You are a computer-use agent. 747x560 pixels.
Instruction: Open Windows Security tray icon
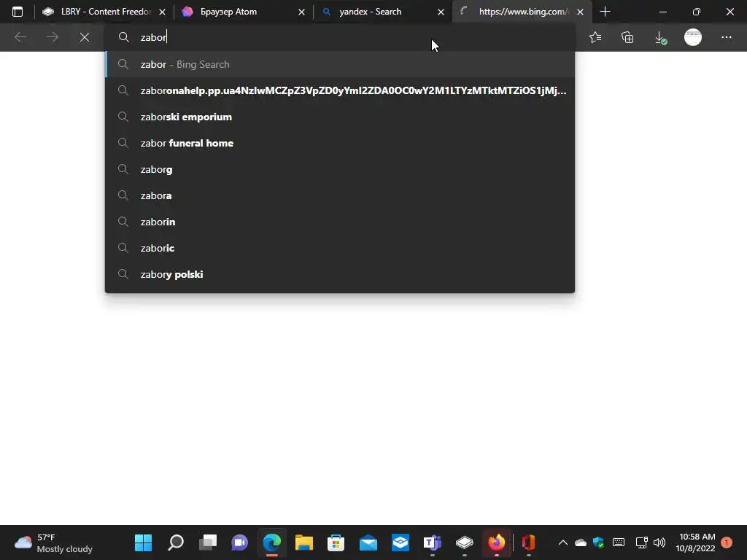[x=598, y=542]
